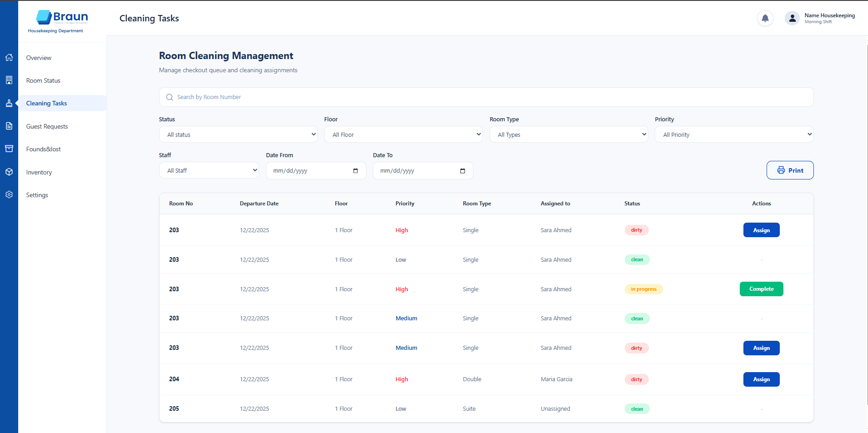Viewport: 868px width, 433px height.
Task: Click the Print button
Action: pos(790,170)
